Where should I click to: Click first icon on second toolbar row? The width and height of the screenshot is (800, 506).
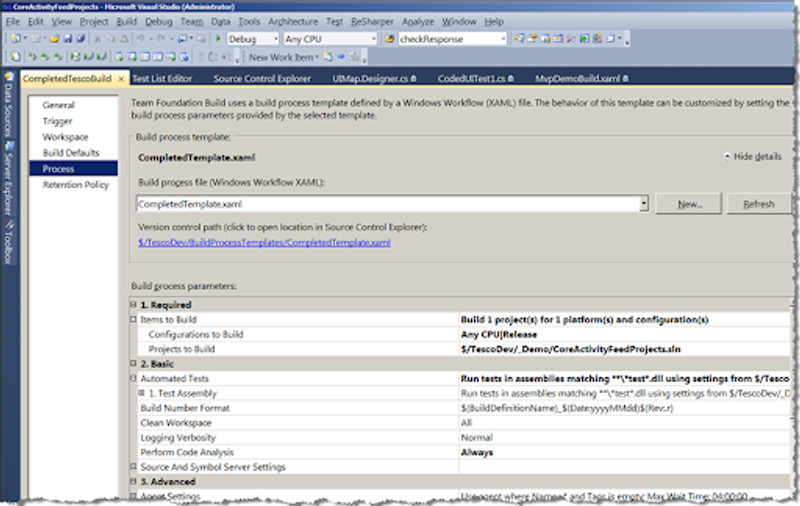pos(15,57)
